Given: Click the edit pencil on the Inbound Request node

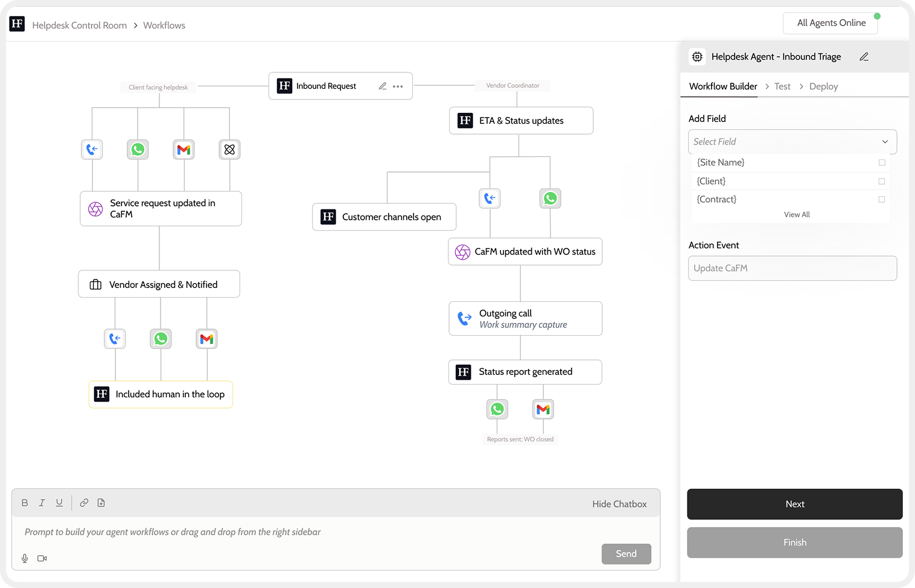Looking at the screenshot, I should pyautogui.click(x=382, y=86).
